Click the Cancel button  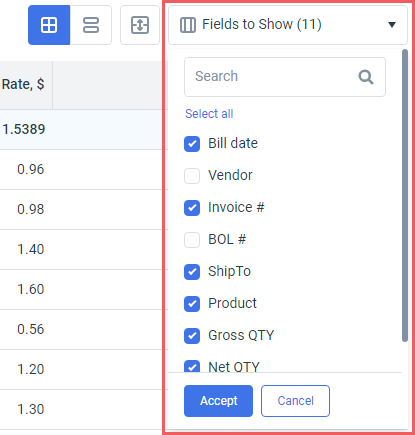click(x=295, y=401)
